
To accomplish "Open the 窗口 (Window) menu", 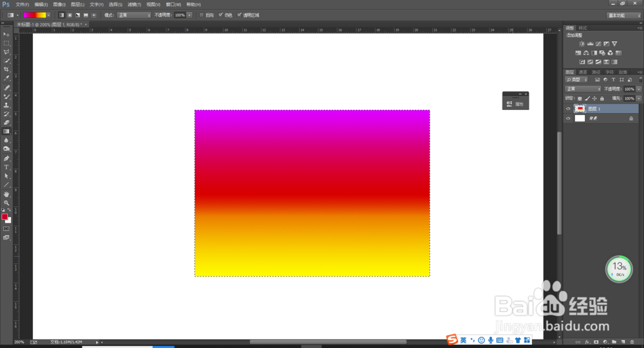I will (x=173, y=5).
